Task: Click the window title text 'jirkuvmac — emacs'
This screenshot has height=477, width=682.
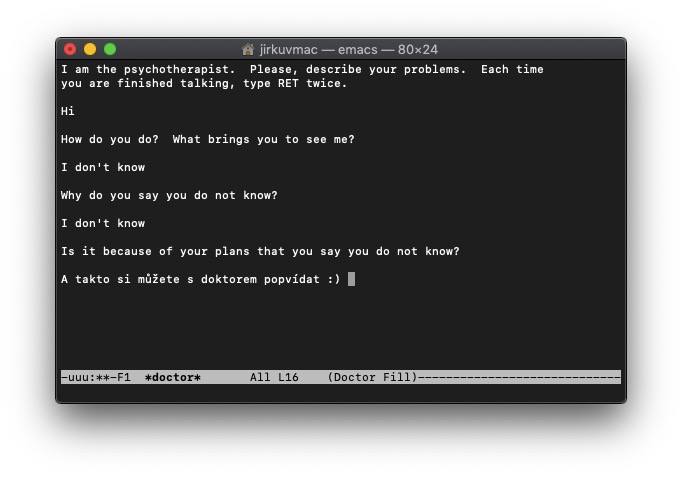Action: 319,50
